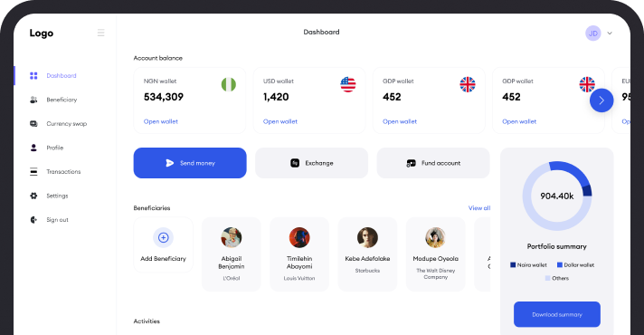
Task: Click the JD user avatar
Action: point(593,33)
